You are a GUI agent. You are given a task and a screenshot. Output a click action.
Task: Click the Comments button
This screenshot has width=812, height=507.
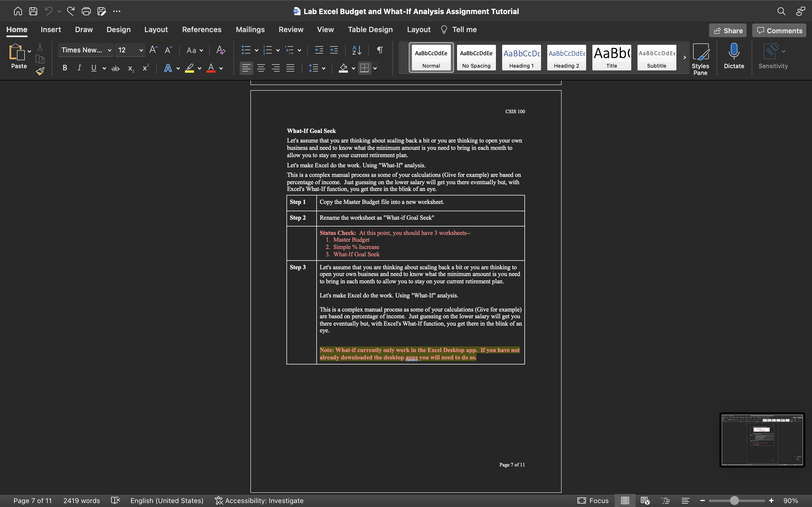click(779, 30)
